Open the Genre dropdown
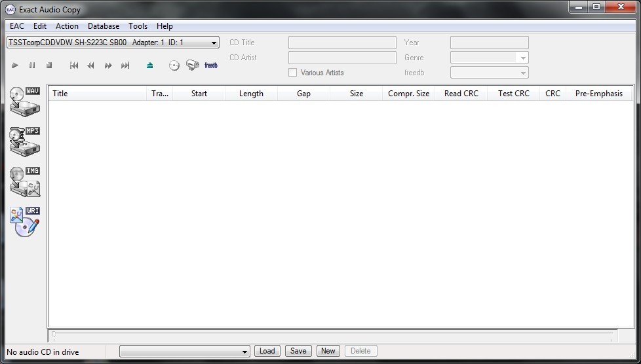The height and width of the screenshot is (364, 641). tap(522, 58)
